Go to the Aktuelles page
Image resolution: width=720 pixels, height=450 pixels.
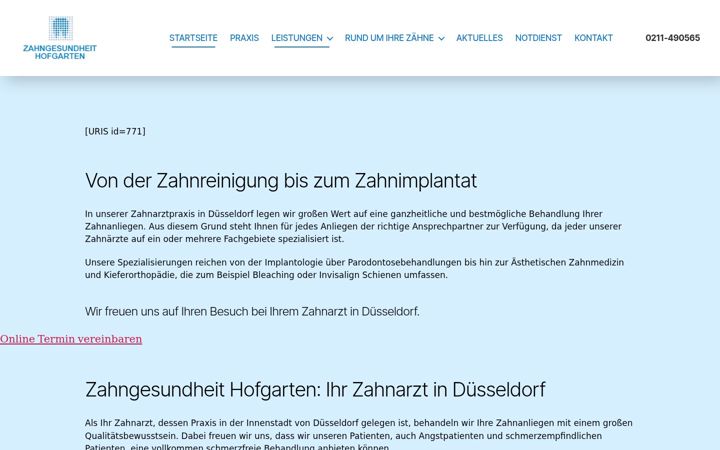(479, 38)
